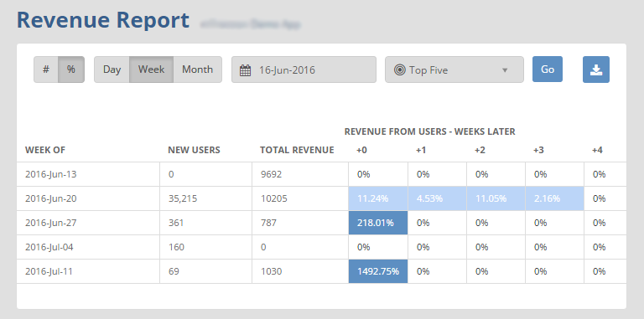Open the Top Five dropdown
This screenshot has width=644, height=319.
tap(454, 69)
